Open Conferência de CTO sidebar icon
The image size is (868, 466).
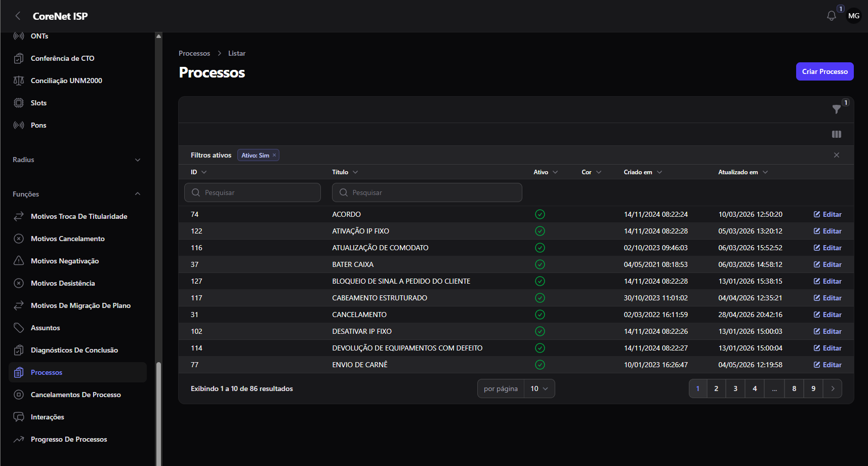[19, 58]
